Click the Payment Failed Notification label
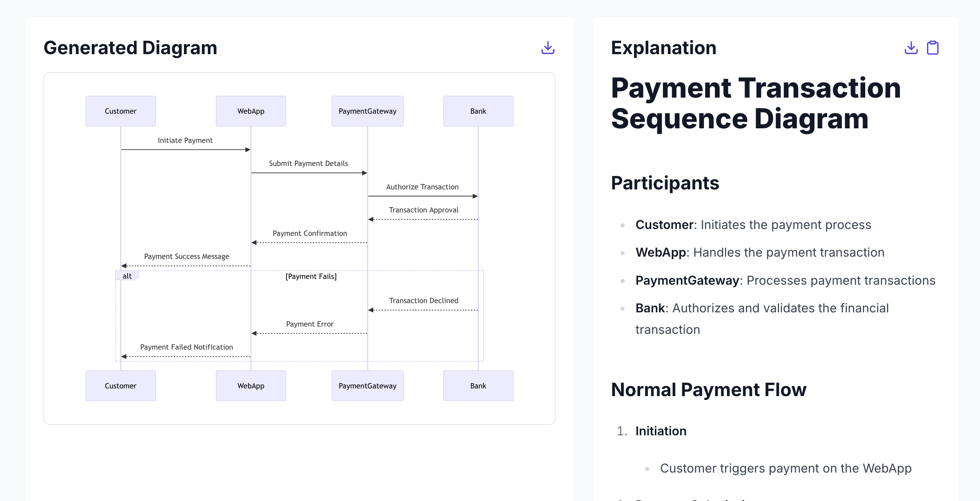This screenshot has width=980, height=501. 186,347
